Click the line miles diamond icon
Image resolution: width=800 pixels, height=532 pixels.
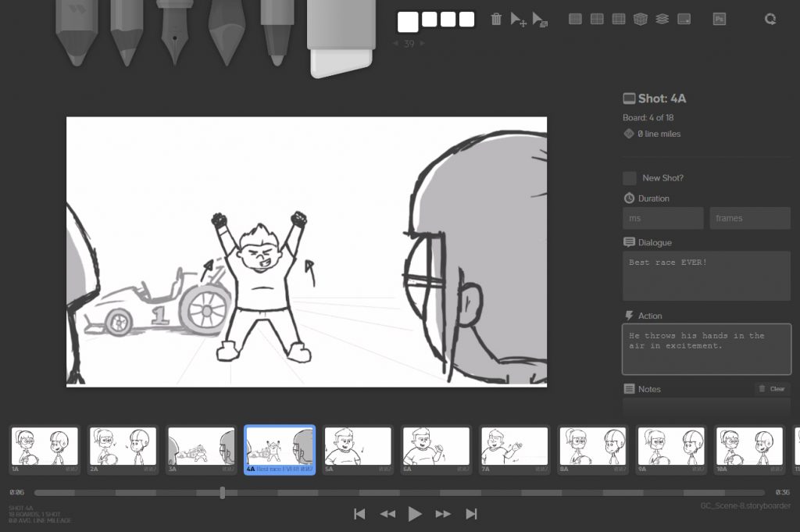point(629,134)
